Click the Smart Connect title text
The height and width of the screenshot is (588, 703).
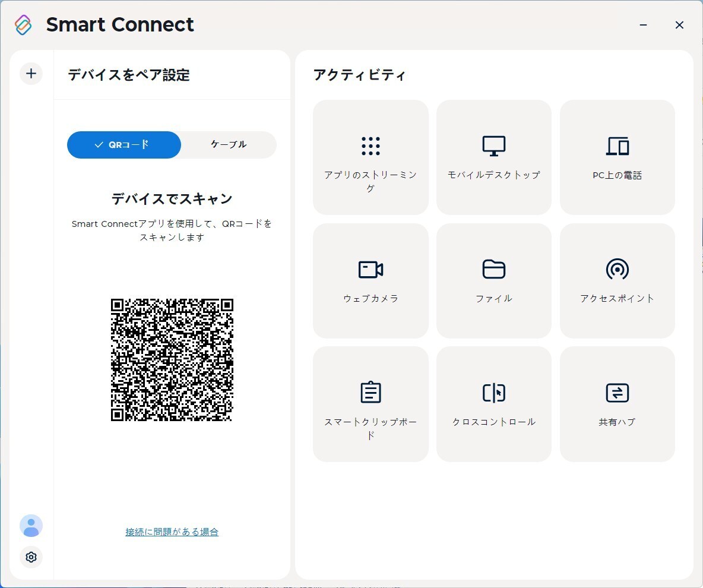120,25
